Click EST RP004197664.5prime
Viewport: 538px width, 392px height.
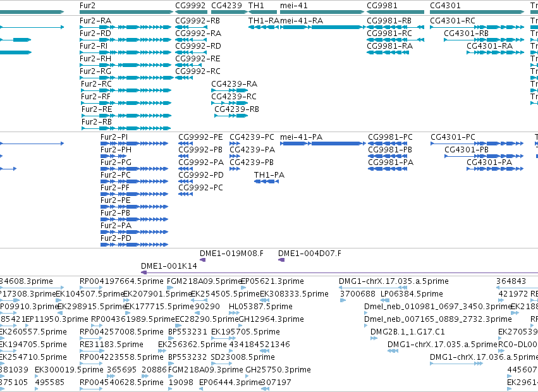pos(91,288)
